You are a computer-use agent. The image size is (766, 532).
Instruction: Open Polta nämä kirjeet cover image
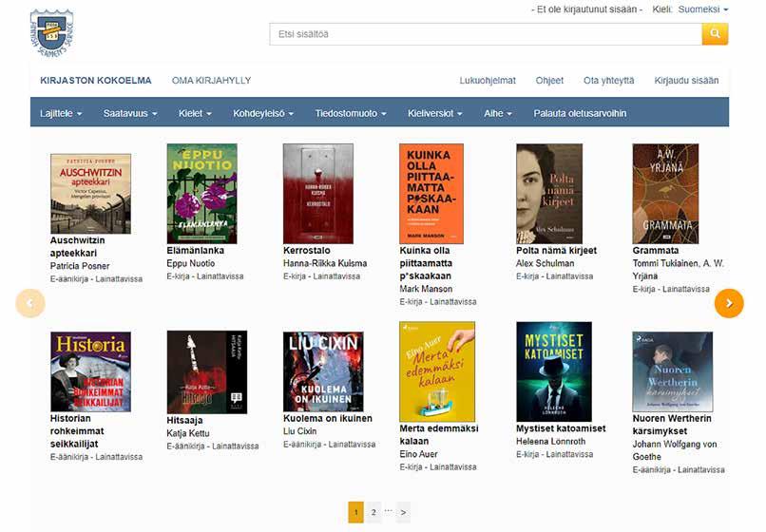549,194
